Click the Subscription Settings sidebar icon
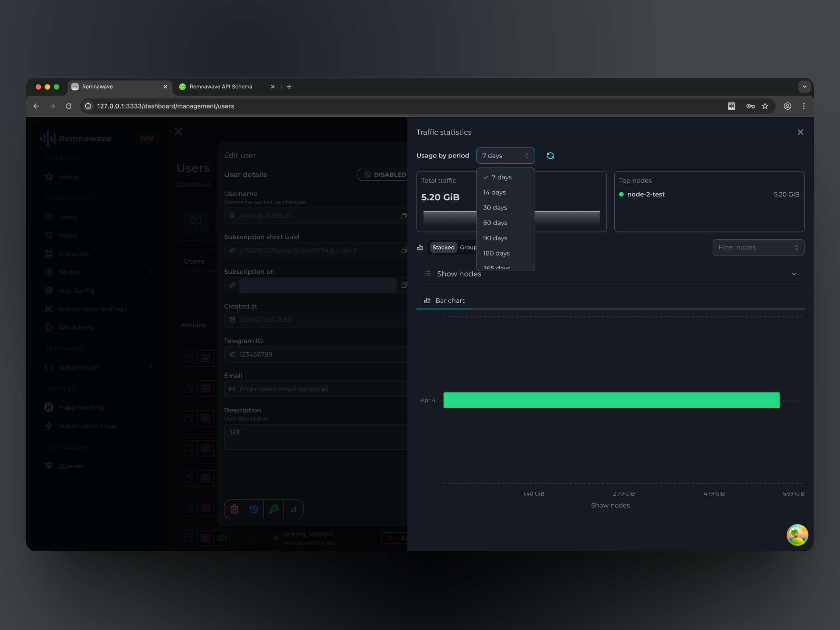Viewport: 840px width, 630px height. pos(49,309)
